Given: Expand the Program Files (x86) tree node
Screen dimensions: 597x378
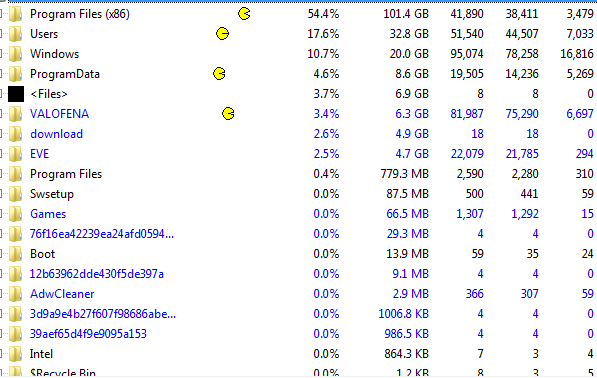Looking at the screenshot, I should (1, 14).
